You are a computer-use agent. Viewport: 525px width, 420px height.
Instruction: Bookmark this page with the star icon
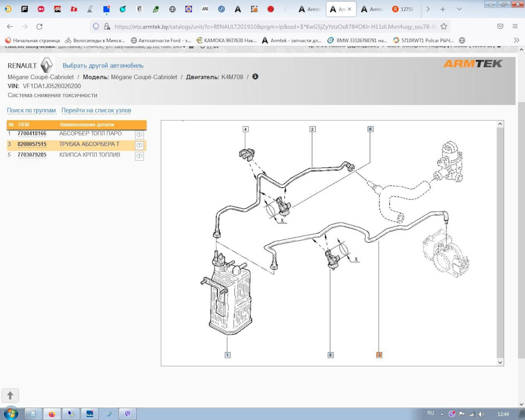pyautogui.click(x=444, y=26)
